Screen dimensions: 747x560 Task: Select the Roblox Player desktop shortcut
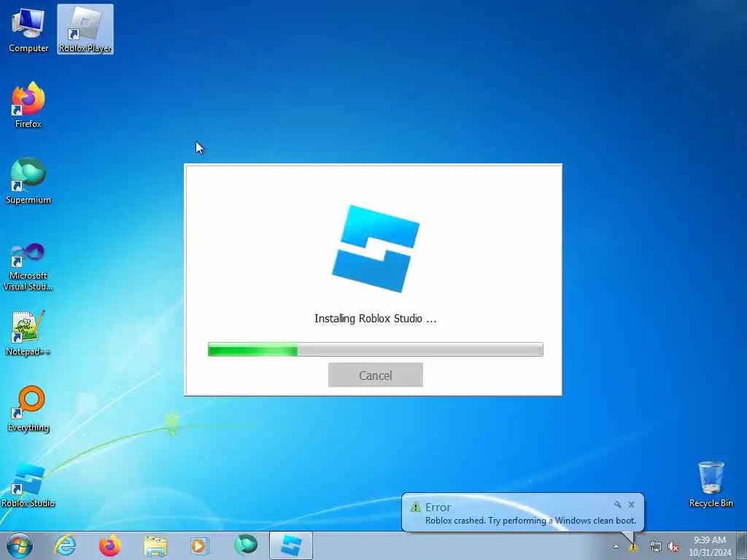[x=85, y=29]
